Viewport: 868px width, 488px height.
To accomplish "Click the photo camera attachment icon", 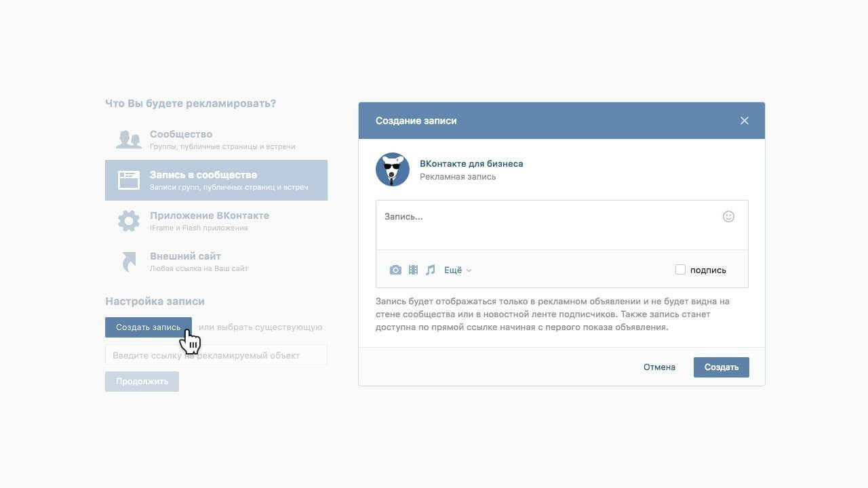I will click(395, 270).
